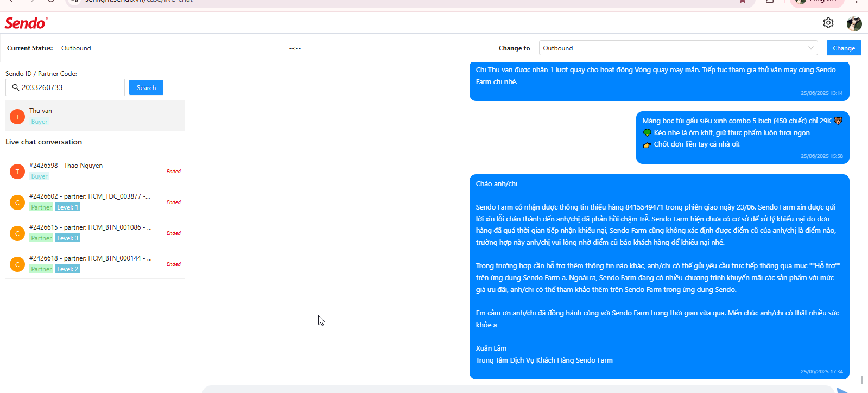Open conversation #2426602 partner HCM_TDC_003877
The width and height of the screenshot is (868, 393).
95,202
